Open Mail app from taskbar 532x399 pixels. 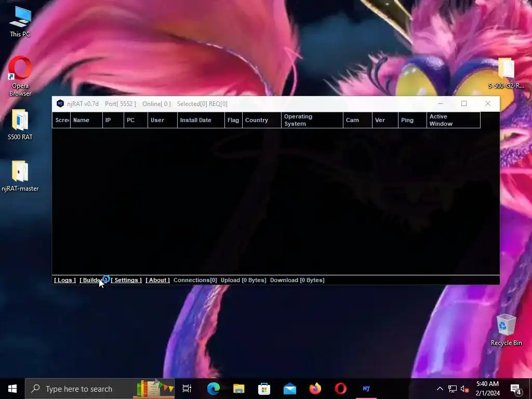click(290, 389)
